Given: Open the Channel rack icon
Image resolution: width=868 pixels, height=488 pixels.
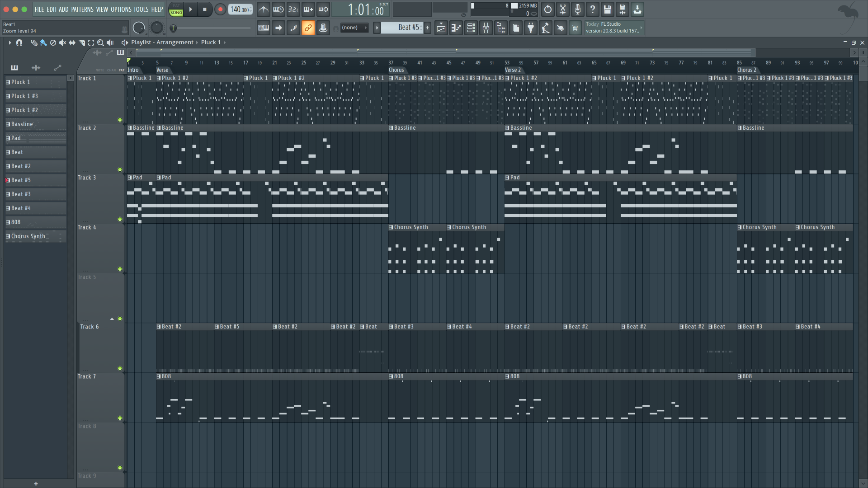Looking at the screenshot, I should [471, 28].
